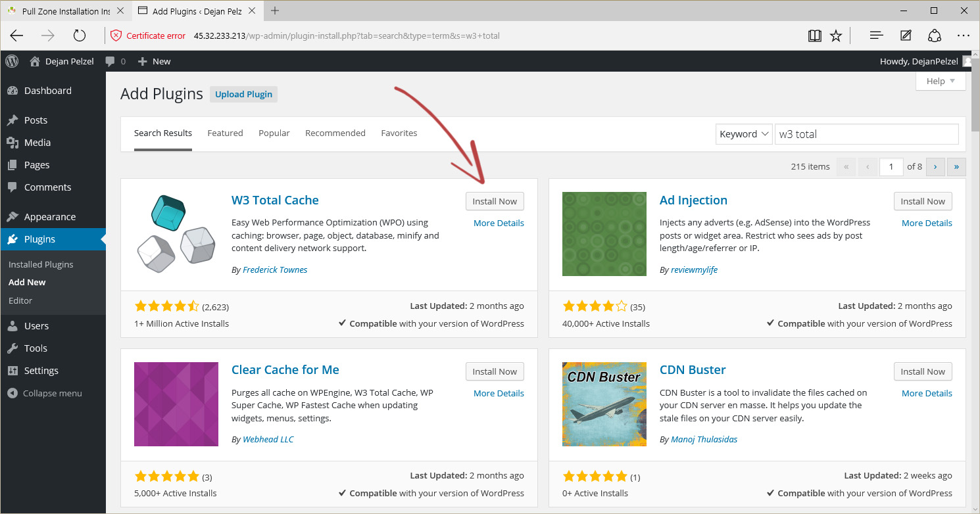Open the Ad Injection plugin thumbnail
Screen dimensions: 980x514
coord(604,234)
